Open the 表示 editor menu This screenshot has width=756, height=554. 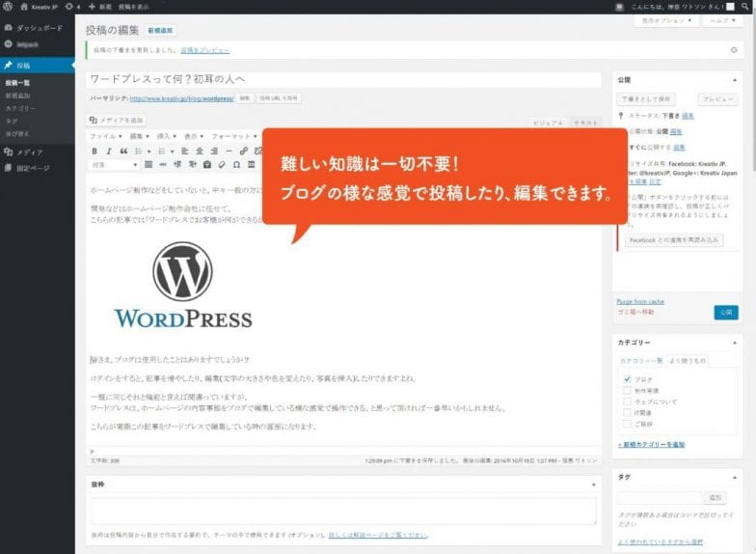point(194,136)
